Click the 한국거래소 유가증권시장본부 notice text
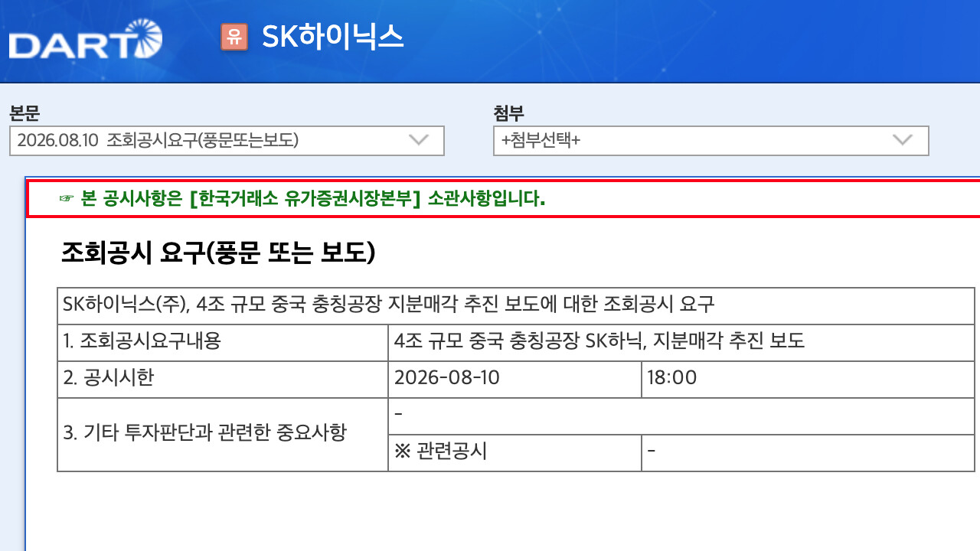The image size is (980, 551). tap(302, 200)
